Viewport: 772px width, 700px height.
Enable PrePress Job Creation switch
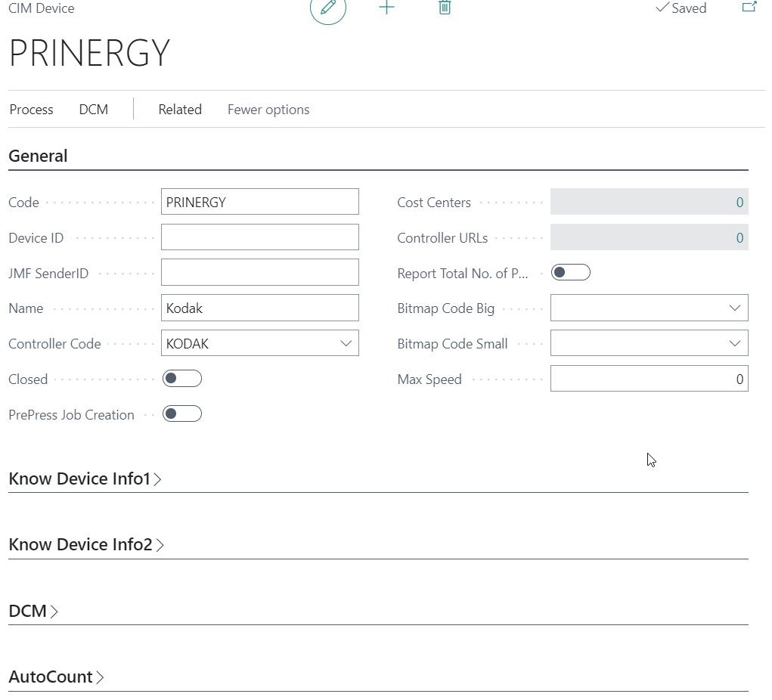(182, 414)
